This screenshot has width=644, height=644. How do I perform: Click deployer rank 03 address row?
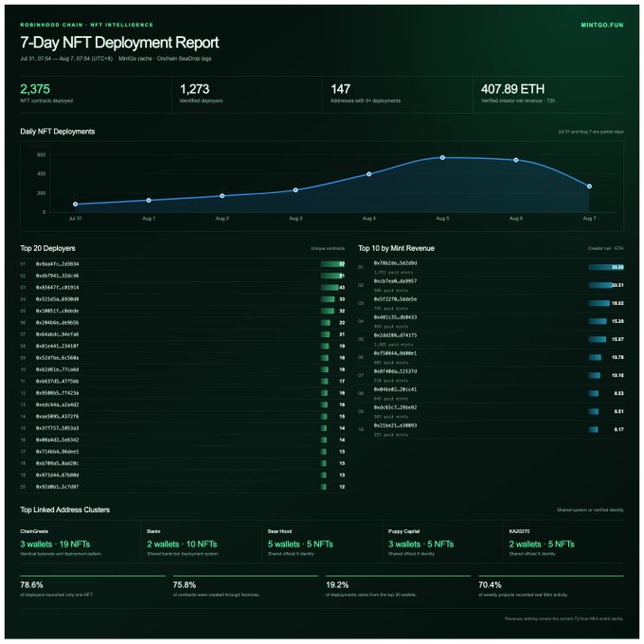click(183, 288)
